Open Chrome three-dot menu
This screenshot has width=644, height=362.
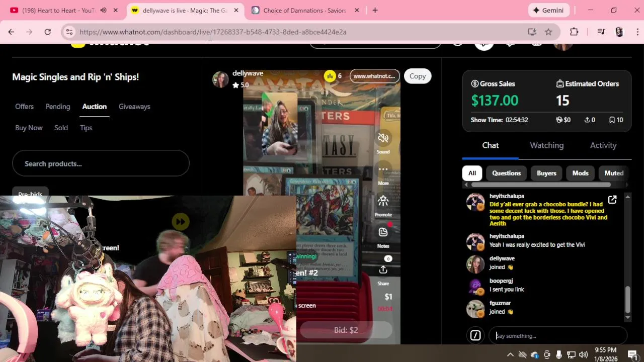pyautogui.click(x=637, y=32)
